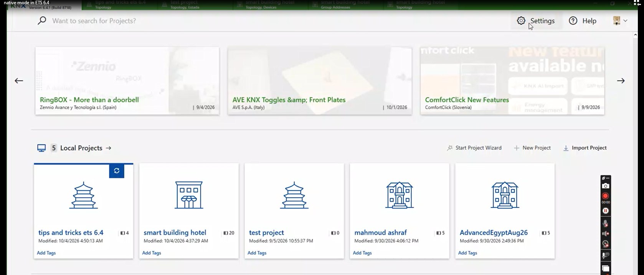The height and width of the screenshot is (275, 644).
Task: Open the recorder toolbar more options dots
Action: click(x=608, y=178)
